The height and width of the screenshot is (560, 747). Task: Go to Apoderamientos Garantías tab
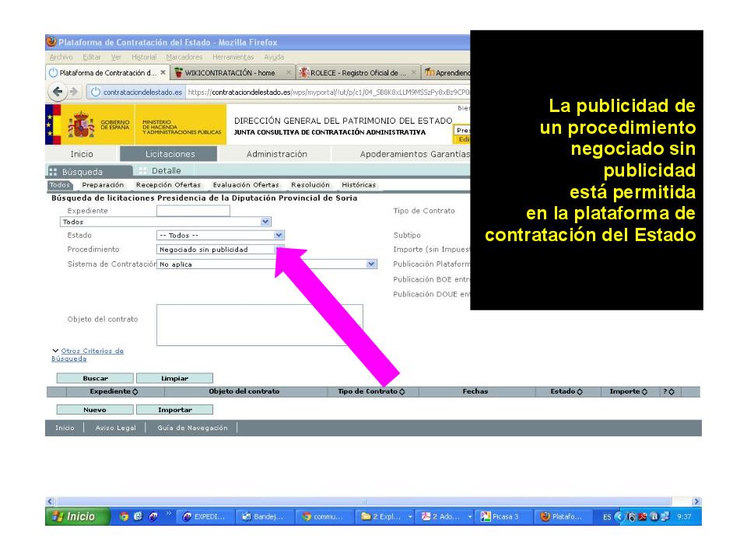(415, 154)
